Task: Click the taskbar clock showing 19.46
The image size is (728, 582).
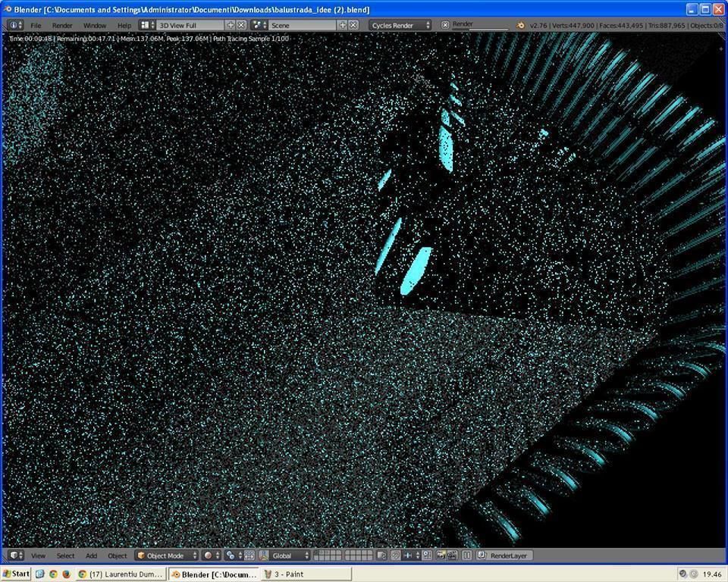Action: (712, 574)
